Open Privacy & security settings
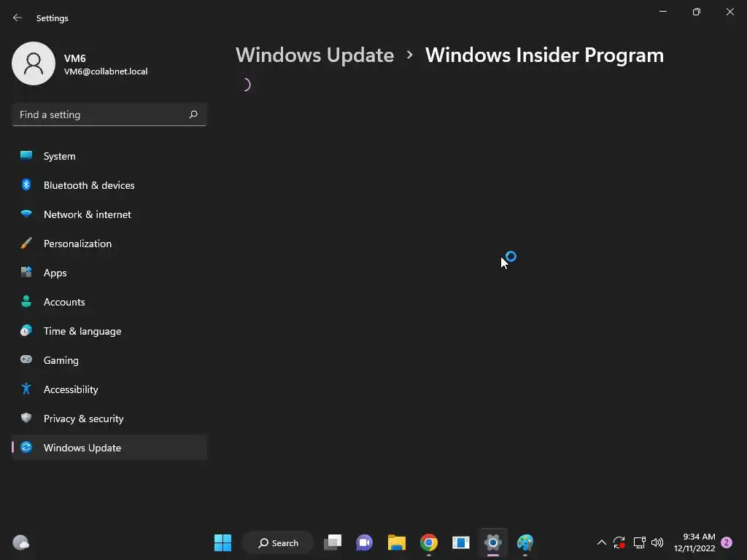Image resolution: width=747 pixels, height=560 pixels. point(109,419)
